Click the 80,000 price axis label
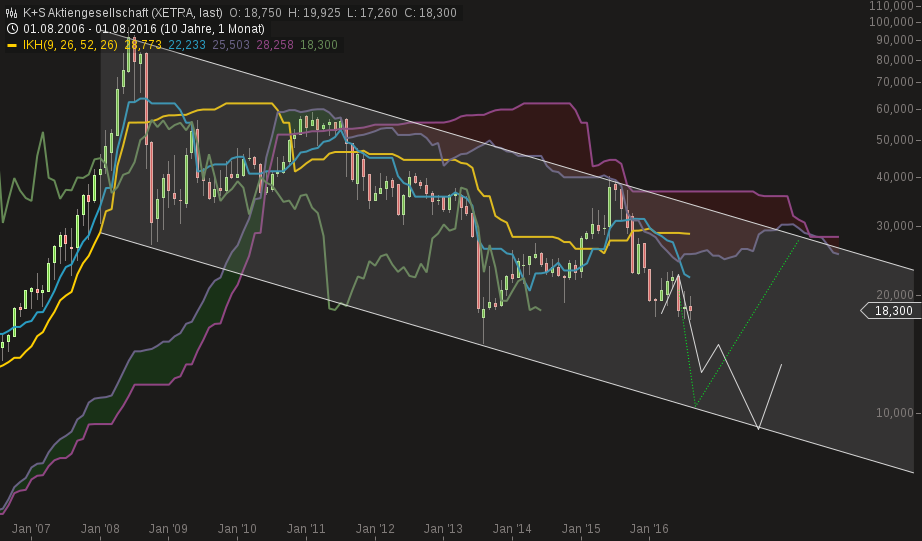The image size is (922, 541). (x=894, y=59)
